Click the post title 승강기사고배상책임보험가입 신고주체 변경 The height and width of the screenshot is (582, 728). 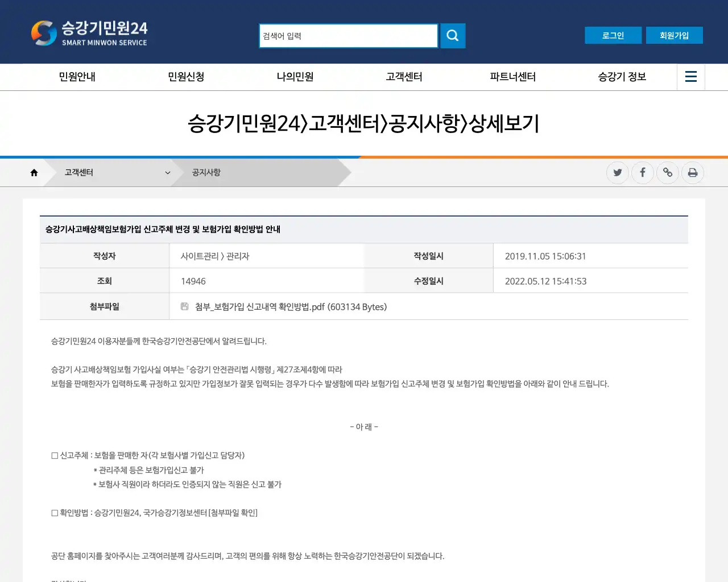pyautogui.click(x=163, y=230)
